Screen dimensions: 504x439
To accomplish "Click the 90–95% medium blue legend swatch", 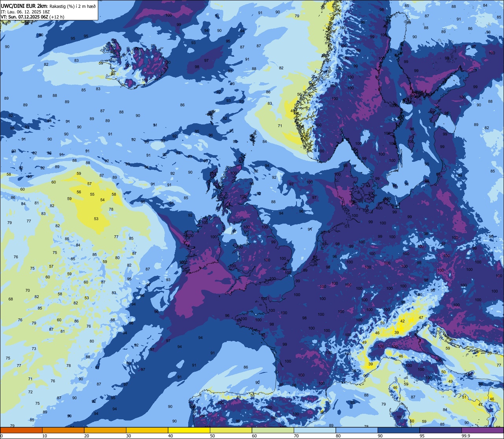I will (x=398, y=430).
